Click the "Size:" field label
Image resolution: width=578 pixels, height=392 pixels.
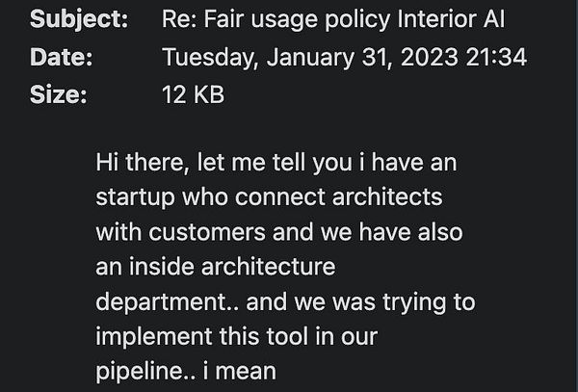coord(58,94)
